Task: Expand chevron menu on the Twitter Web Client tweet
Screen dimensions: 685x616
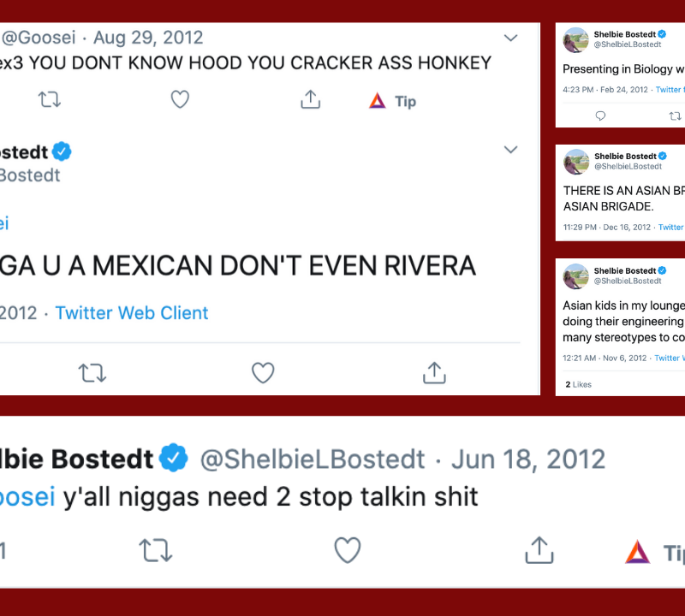Action: click(x=510, y=150)
